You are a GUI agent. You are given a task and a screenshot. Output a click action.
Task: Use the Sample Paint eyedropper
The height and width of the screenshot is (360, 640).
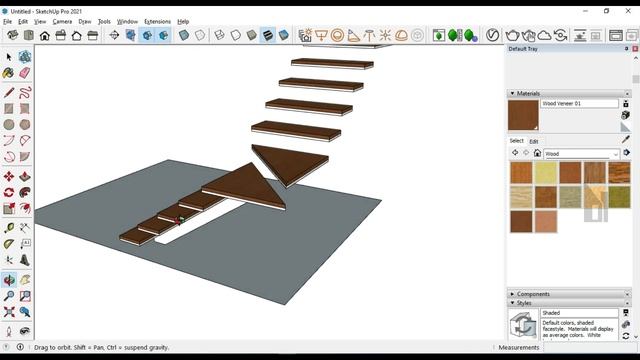(x=626, y=139)
